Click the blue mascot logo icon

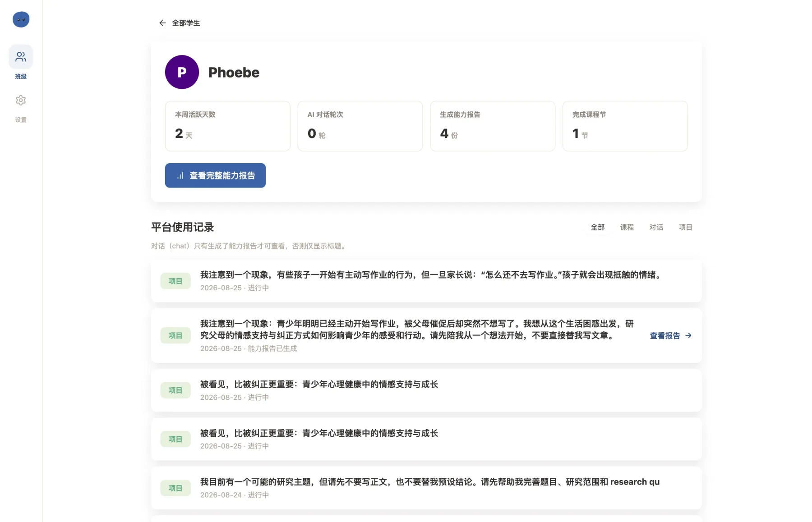(21, 19)
